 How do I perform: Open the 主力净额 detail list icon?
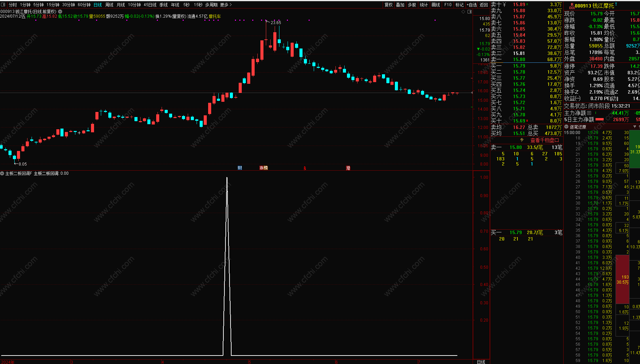[589, 113]
